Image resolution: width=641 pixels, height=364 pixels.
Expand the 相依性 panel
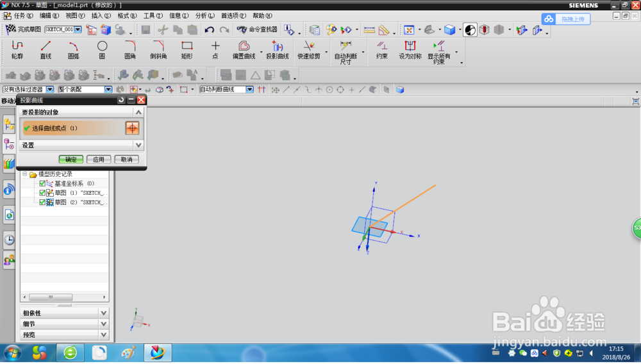103,313
